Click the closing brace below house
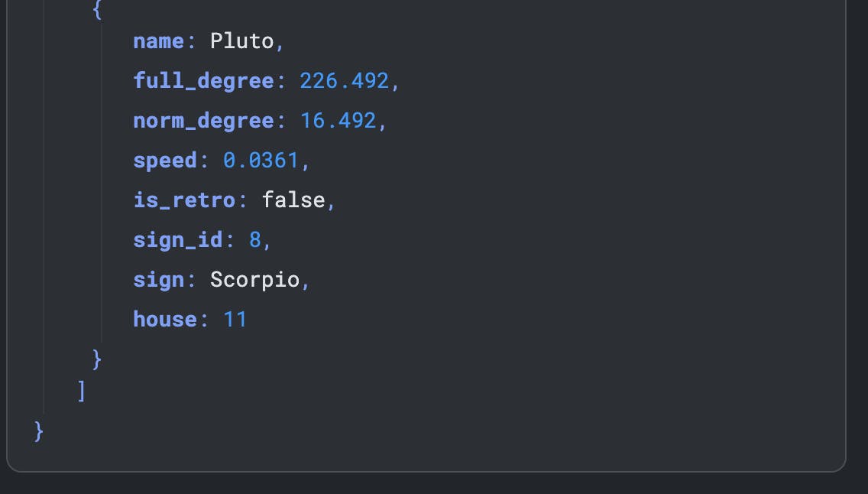The width and height of the screenshot is (868, 494). 96,358
